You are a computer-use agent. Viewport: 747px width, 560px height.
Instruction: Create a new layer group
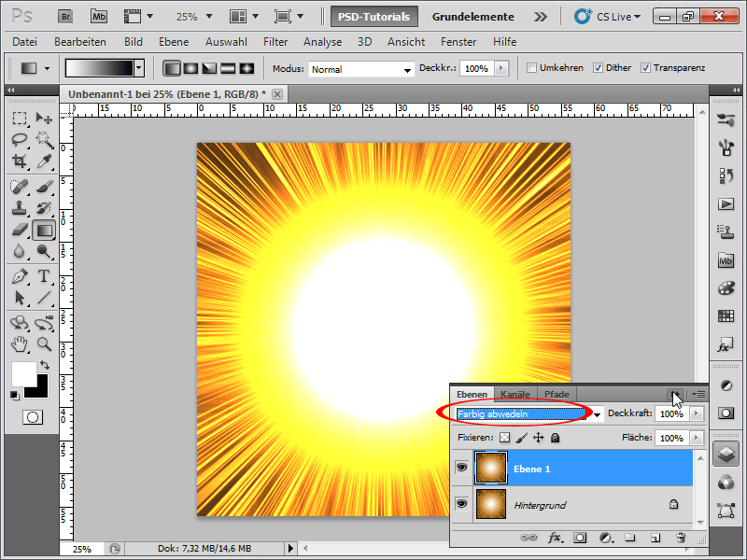point(630,538)
